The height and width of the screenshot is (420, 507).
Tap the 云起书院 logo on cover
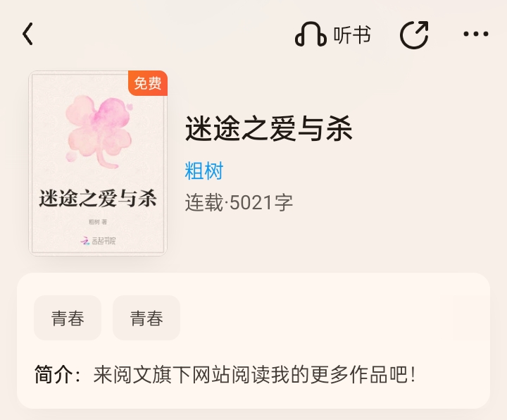click(x=98, y=241)
